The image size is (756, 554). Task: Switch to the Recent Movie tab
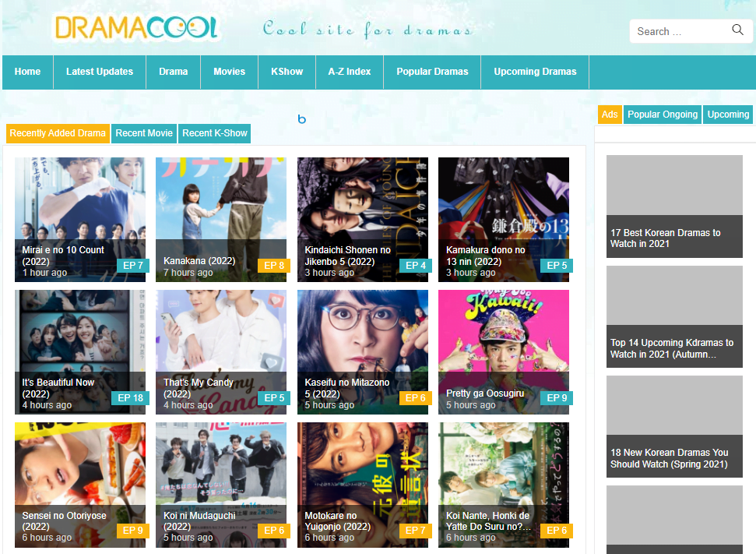click(144, 133)
